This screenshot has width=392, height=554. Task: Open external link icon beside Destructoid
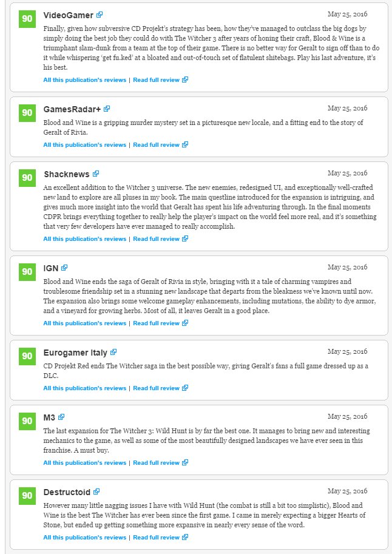click(96, 492)
